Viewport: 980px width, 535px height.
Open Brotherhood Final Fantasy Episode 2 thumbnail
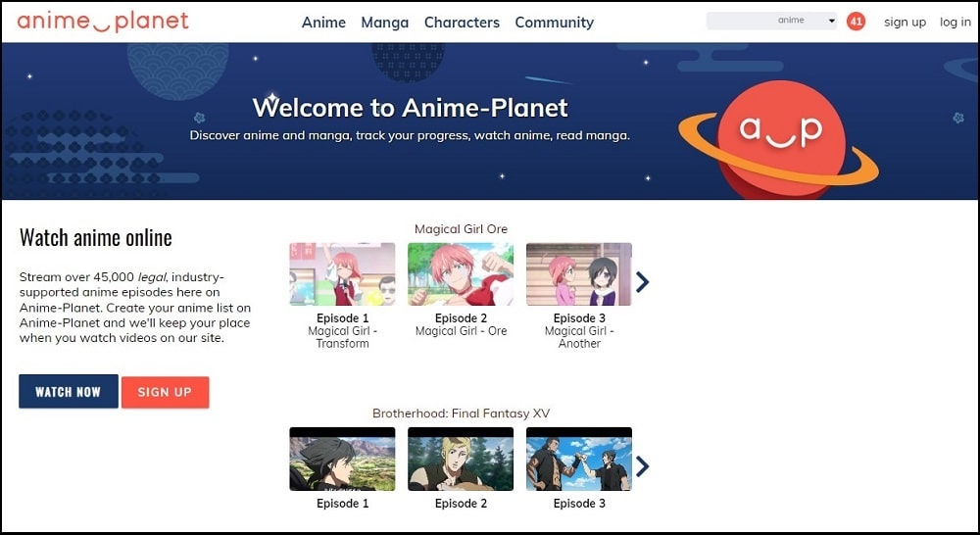(x=461, y=459)
